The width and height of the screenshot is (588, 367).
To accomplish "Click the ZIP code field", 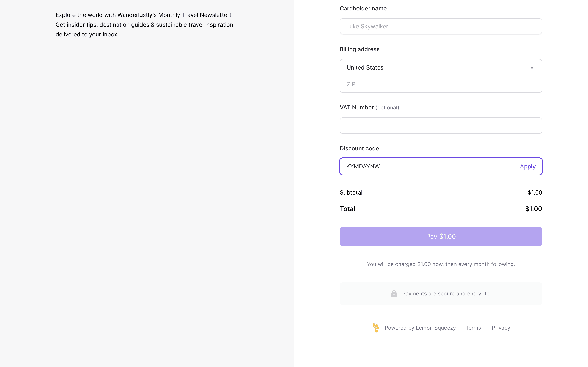I will (441, 84).
